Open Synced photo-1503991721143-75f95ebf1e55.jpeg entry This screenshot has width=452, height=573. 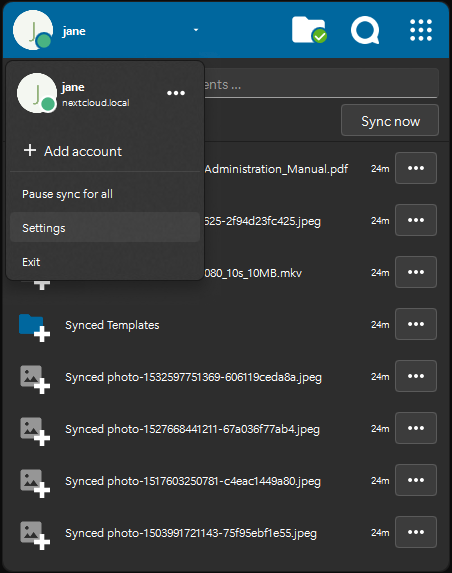pos(191,533)
